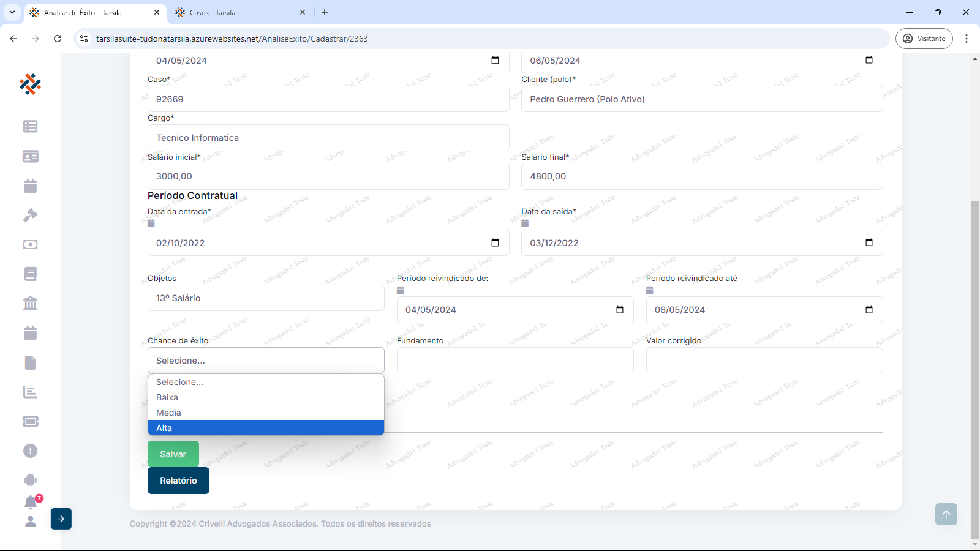Open the ID card sidebar icon
980x551 pixels.
pyautogui.click(x=30, y=156)
